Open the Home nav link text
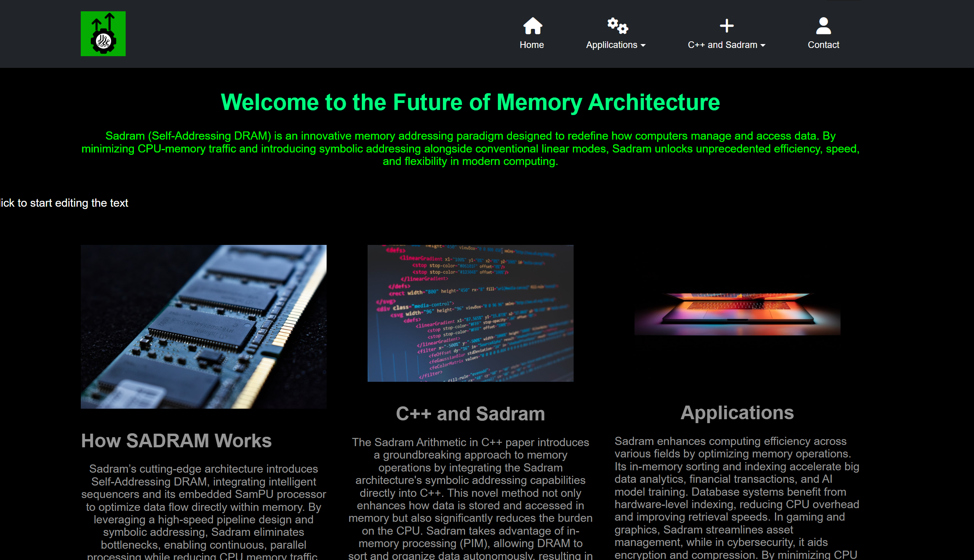The width and height of the screenshot is (974, 560). point(531,45)
